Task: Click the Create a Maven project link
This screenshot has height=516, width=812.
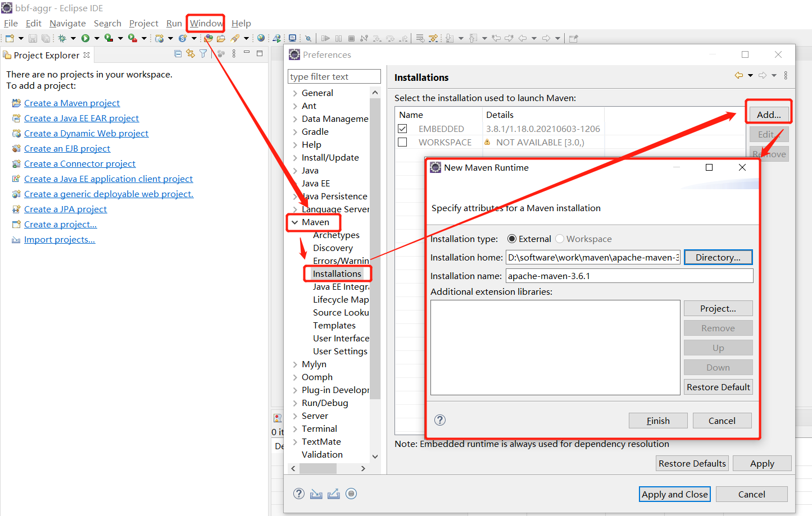Action: [x=72, y=103]
